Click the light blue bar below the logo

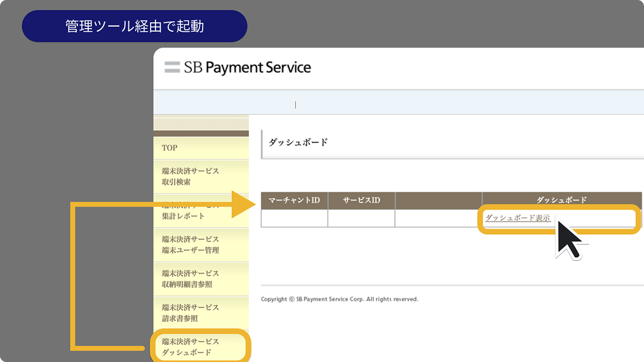[x=445, y=103]
